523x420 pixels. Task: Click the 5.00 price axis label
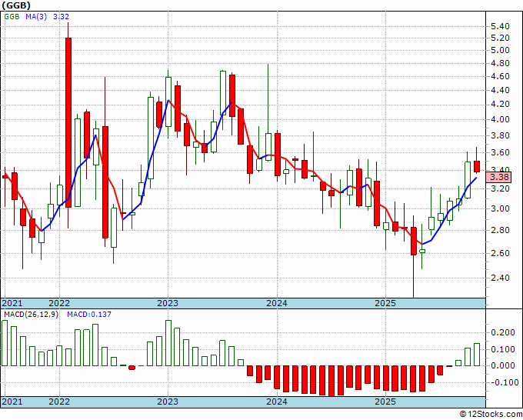coord(500,50)
